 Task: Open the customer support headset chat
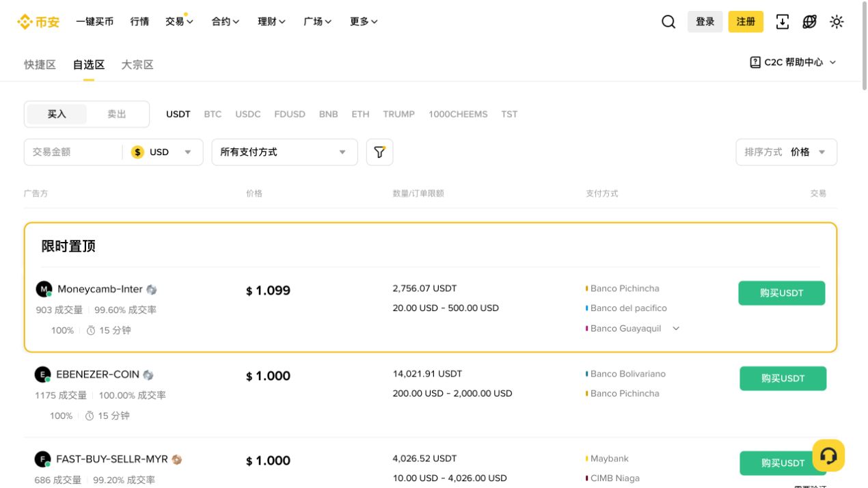(x=828, y=455)
